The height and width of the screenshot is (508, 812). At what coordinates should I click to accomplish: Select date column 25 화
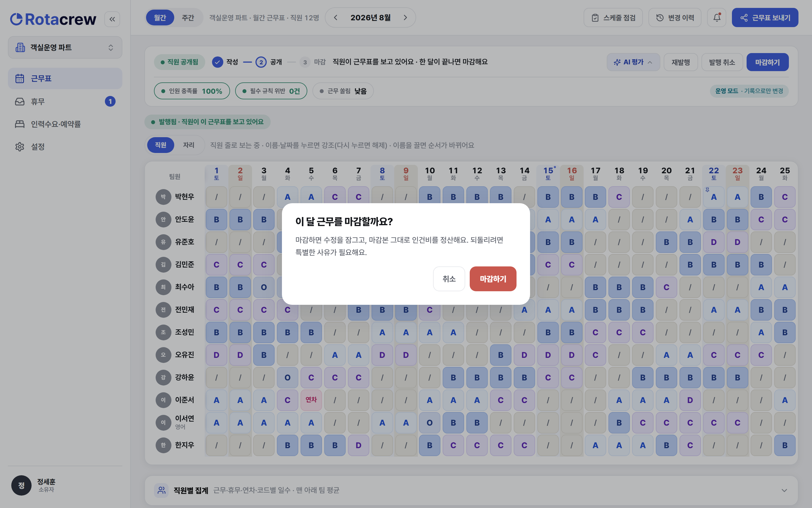[785, 174]
